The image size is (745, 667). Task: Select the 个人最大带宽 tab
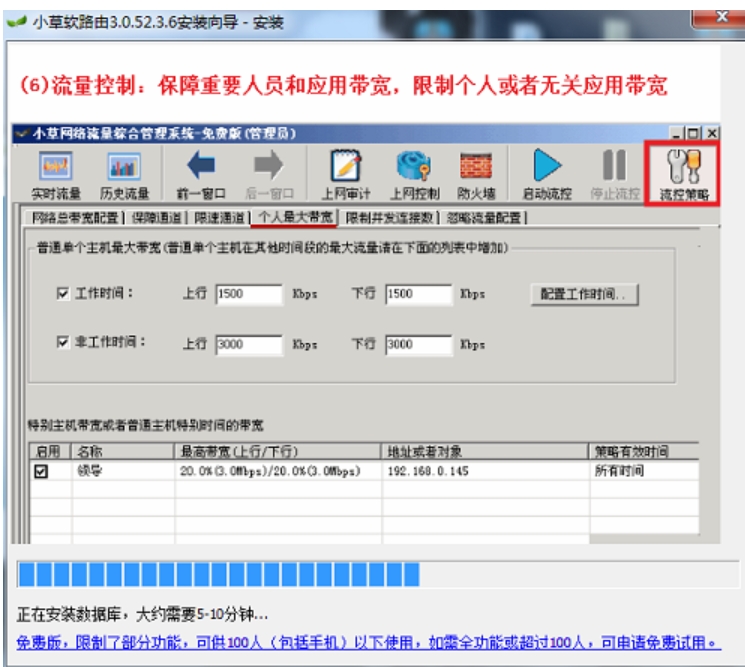[x=295, y=218]
